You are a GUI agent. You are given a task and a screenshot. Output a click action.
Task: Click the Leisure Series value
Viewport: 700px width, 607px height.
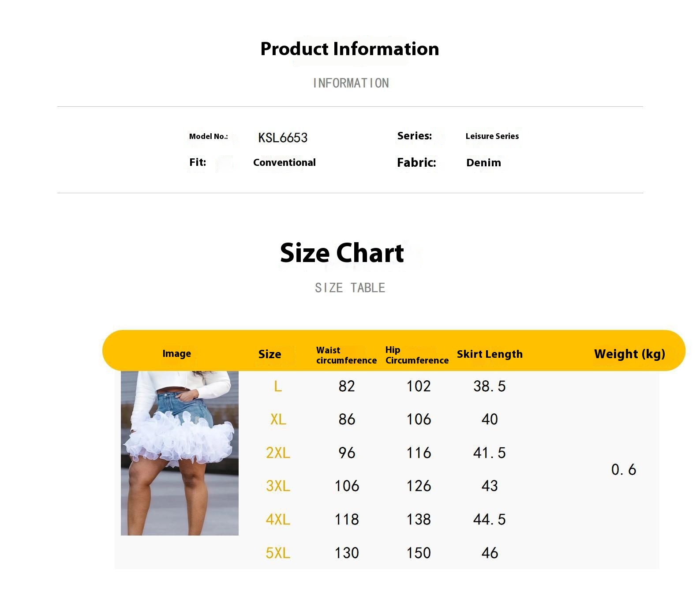pyautogui.click(x=492, y=136)
